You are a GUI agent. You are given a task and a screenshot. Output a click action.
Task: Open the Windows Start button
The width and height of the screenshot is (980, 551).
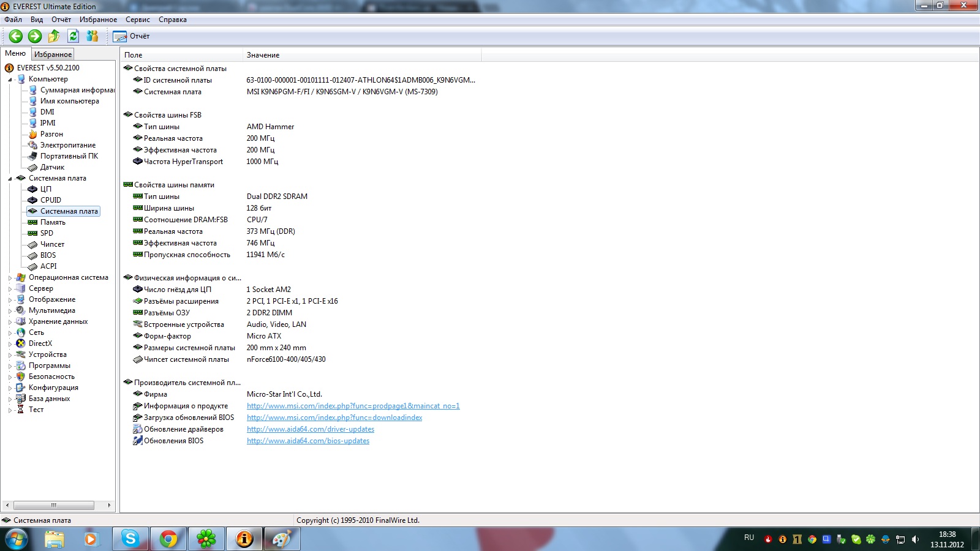(x=15, y=539)
